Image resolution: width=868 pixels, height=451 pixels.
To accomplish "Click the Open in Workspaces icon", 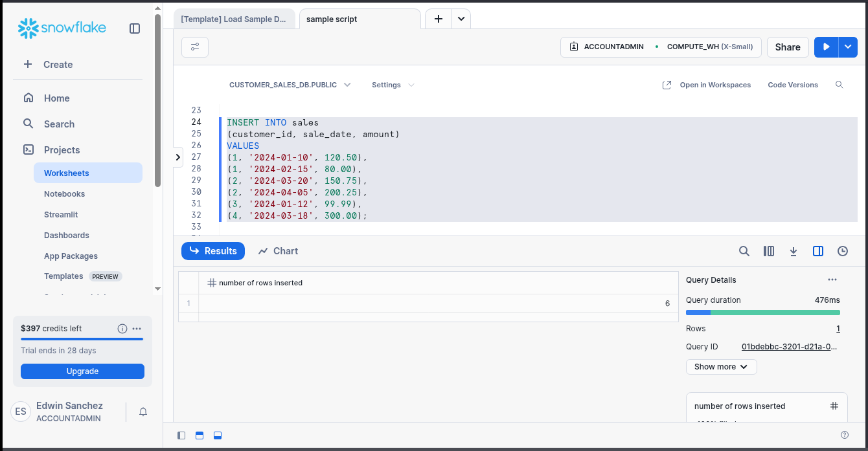I will coord(666,84).
